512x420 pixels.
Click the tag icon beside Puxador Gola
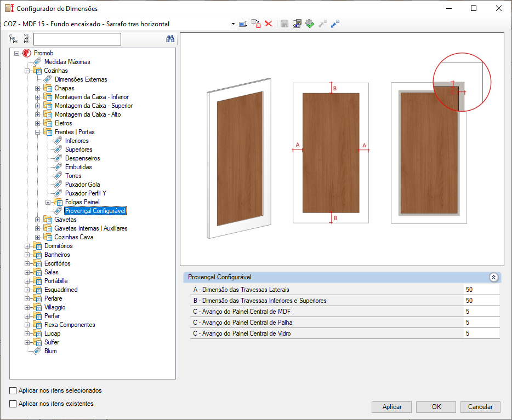point(58,185)
